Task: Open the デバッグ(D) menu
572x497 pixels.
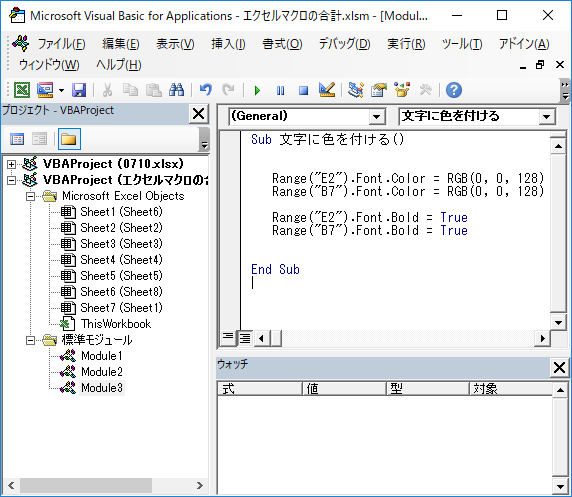Action: pos(344,44)
